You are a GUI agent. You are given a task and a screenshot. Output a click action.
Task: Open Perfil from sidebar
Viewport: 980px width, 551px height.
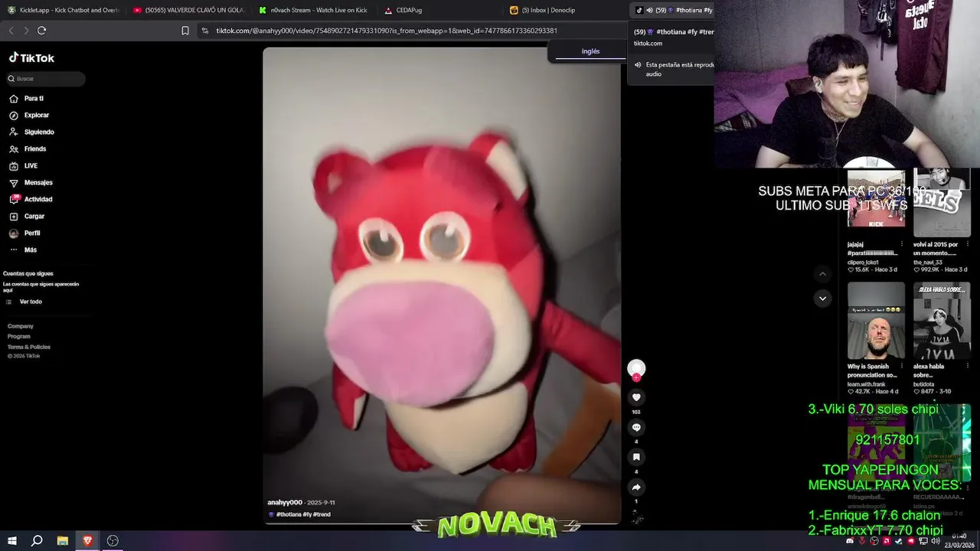point(24,233)
